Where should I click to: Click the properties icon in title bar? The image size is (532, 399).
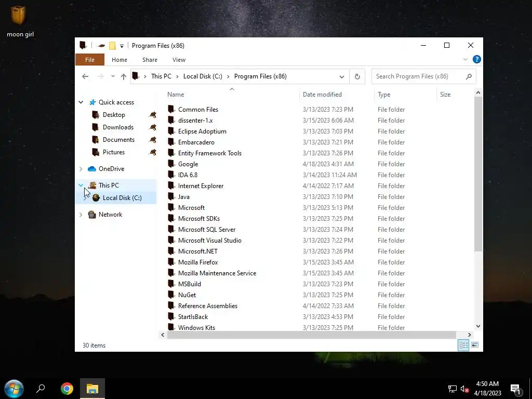pos(101,46)
